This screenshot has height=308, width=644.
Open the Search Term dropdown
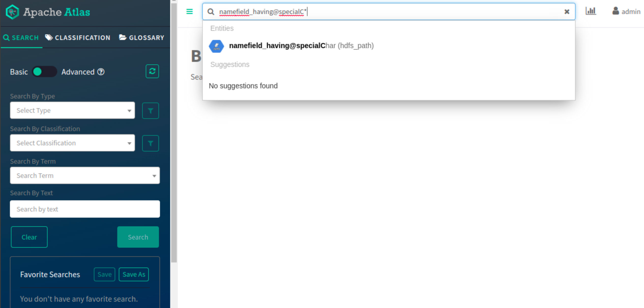85,176
